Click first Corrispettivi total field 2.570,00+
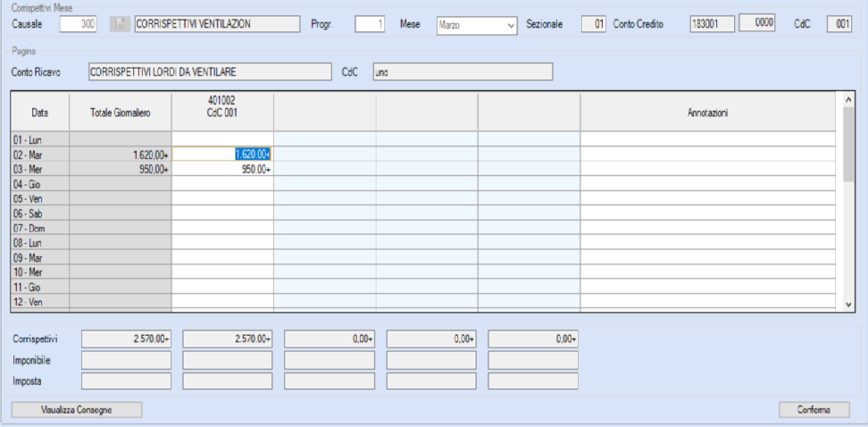The image size is (868, 427). tap(126, 339)
